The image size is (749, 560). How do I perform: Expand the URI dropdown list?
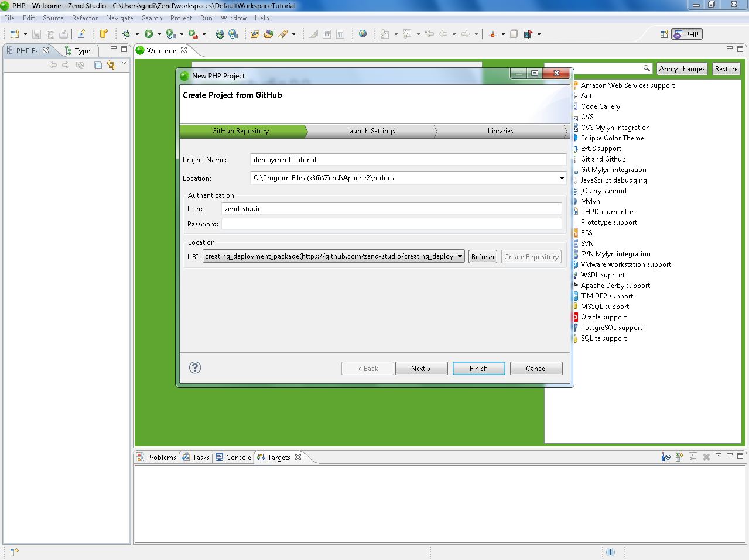click(x=461, y=256)
